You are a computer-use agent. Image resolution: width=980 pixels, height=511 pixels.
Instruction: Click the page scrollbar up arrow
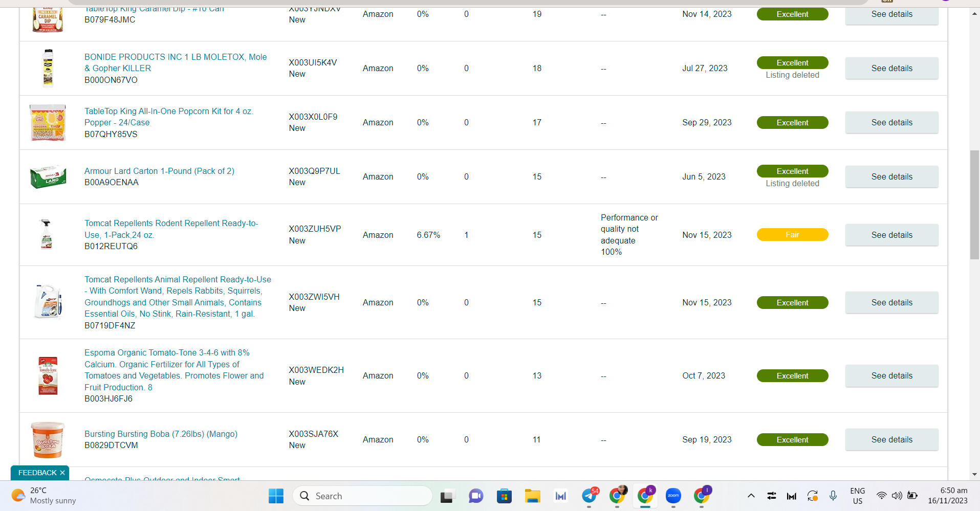click(x=974, y=13)
